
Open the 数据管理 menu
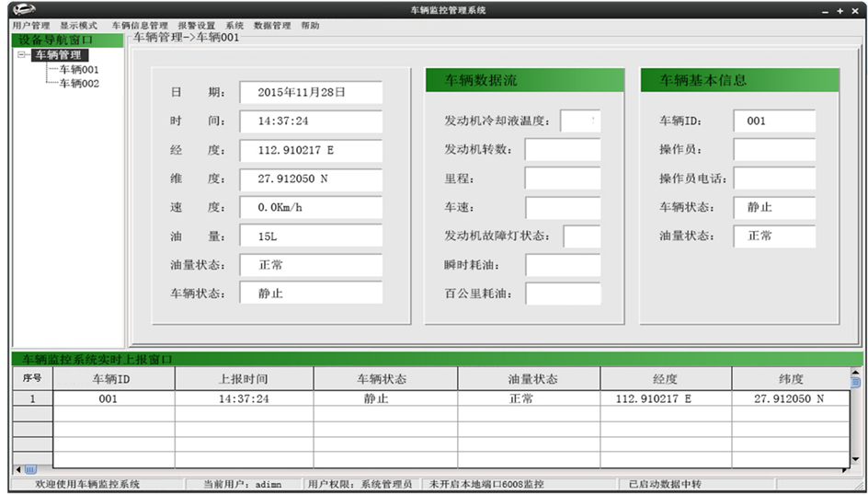pyautogui.click(x=272, y=26)
